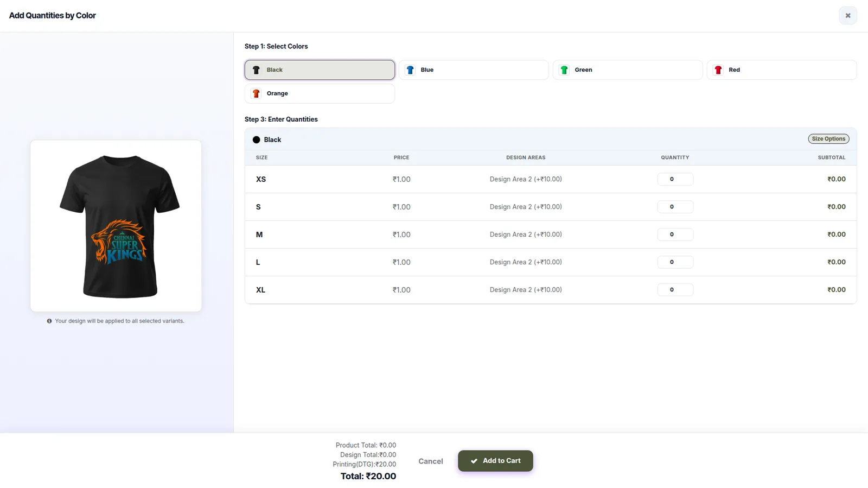Click the DESIGN AREAS column header
Viewport: 868px width, 488px height.
click(x=526, y=157)
